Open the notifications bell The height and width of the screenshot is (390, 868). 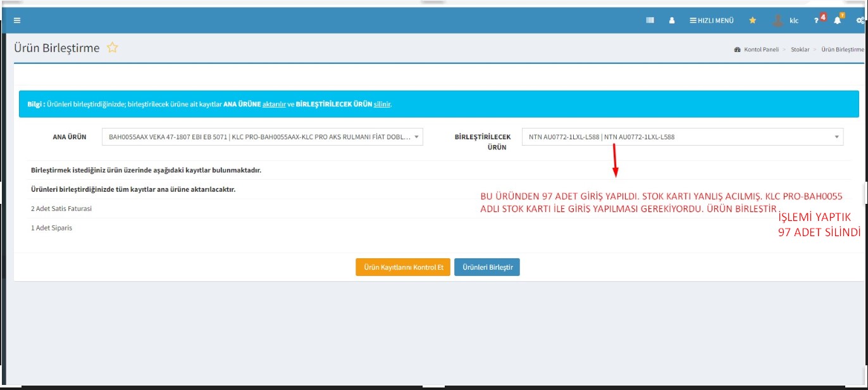coord(837,20)
